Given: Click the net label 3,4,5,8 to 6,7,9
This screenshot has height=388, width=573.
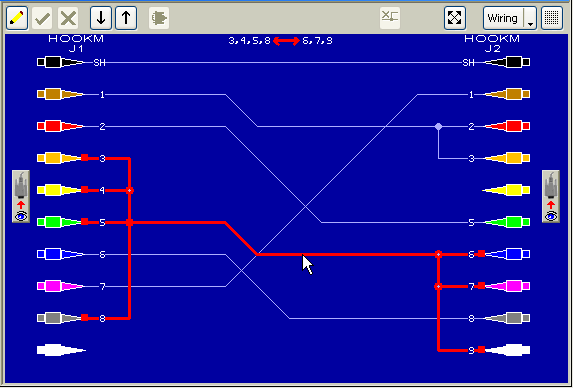Looking at the screenshot, I should click(281, 41).
